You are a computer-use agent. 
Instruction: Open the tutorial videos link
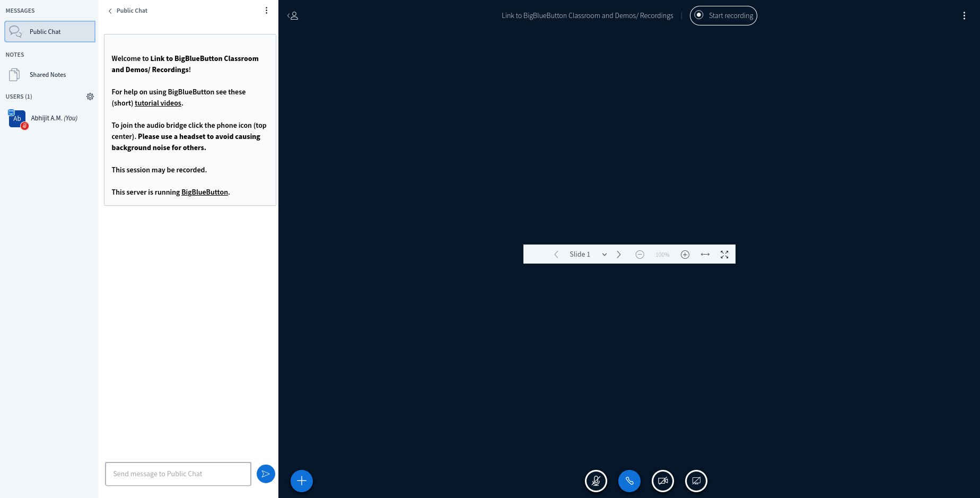(157, 103)
